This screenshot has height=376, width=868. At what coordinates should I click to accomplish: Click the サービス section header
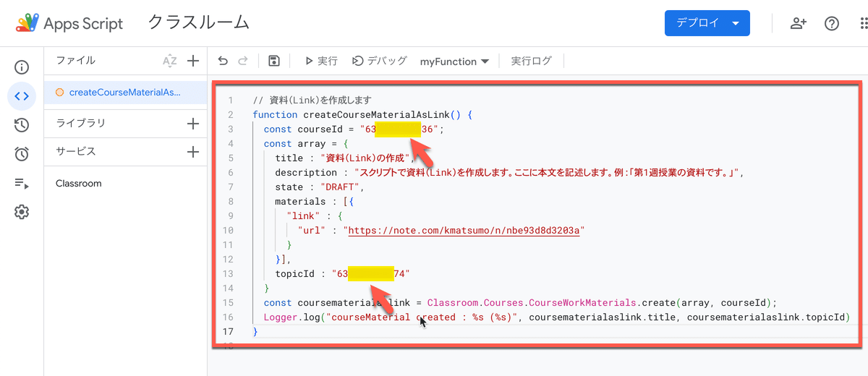[76, 152]
